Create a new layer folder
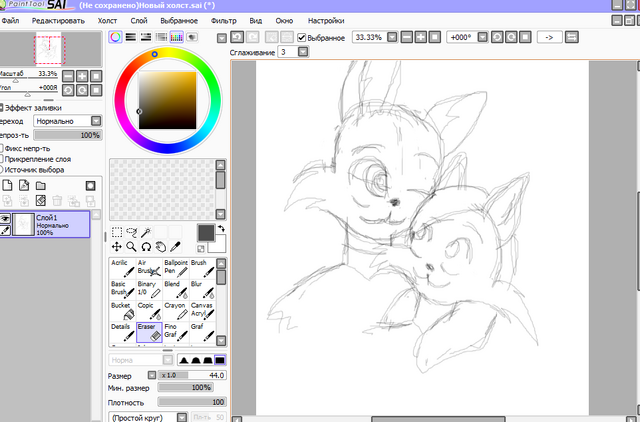 coord(40,186)
